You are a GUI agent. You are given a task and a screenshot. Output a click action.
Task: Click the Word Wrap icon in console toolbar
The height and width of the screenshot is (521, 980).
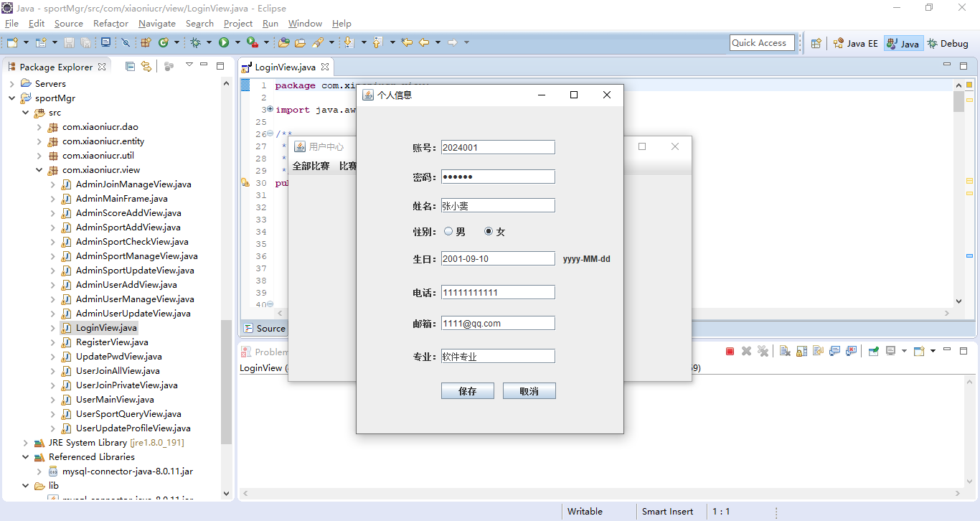click(x=818, y=352)
